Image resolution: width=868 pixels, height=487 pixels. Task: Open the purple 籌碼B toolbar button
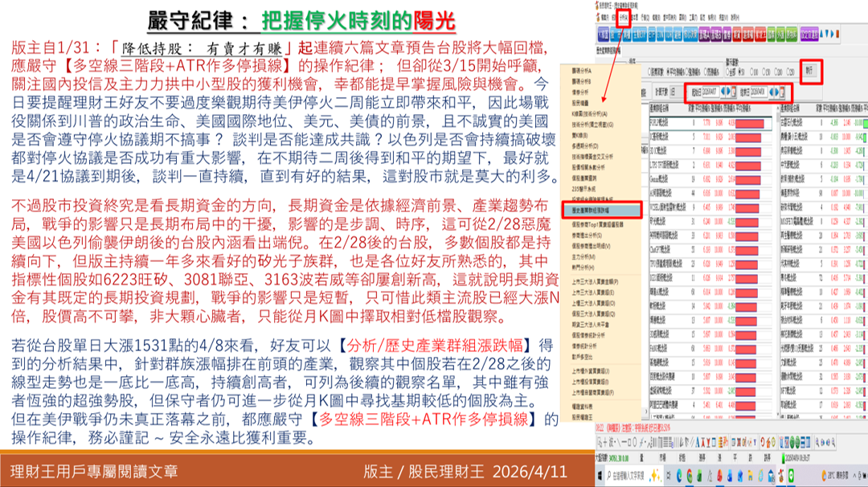716,35
